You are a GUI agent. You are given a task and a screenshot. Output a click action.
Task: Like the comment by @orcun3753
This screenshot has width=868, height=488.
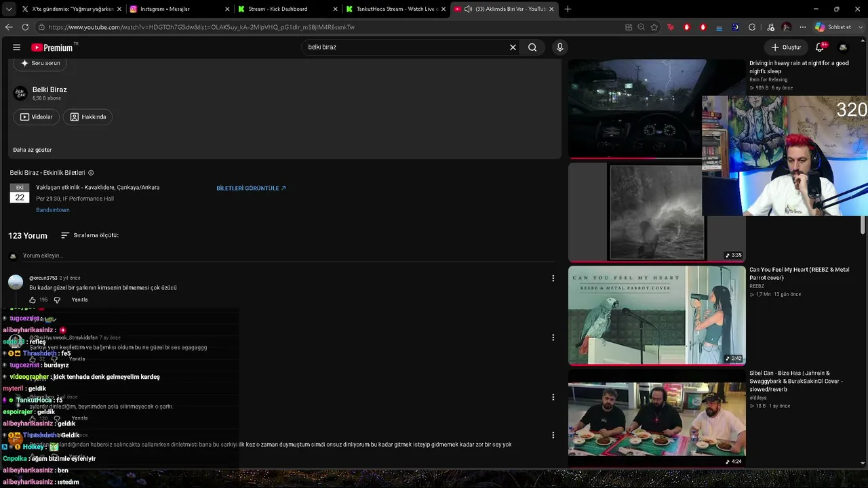(x=32, y=300)
